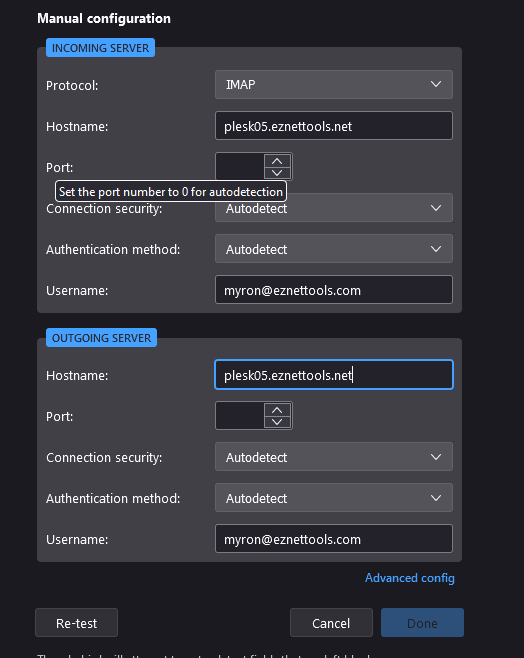Decrease the outgoing server port number

click(x=277, y=422)
